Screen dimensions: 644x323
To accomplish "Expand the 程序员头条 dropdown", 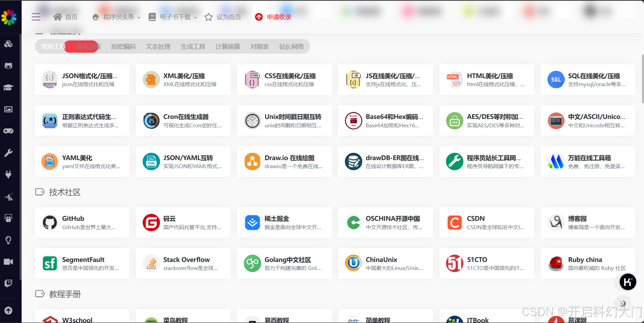I will [x=117, y=17].
